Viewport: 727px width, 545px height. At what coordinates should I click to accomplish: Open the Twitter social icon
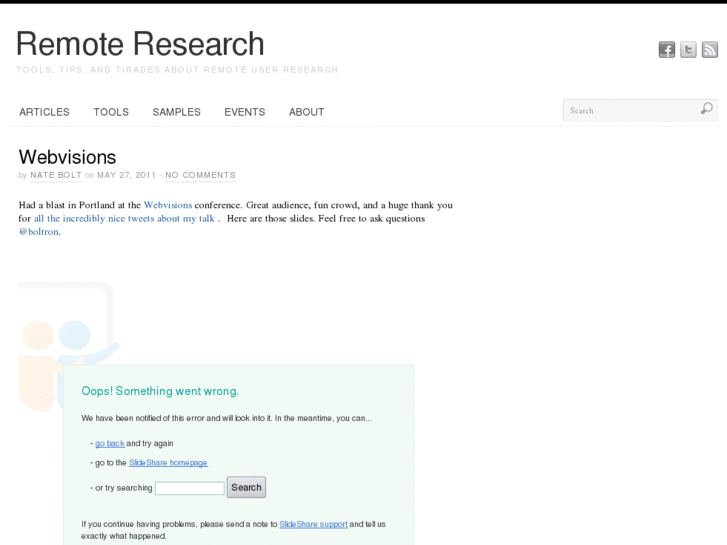[688, 50]
